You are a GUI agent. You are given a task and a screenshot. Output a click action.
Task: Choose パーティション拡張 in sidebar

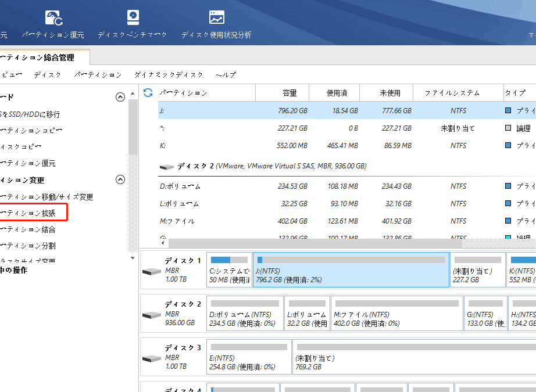pos(28,213)
